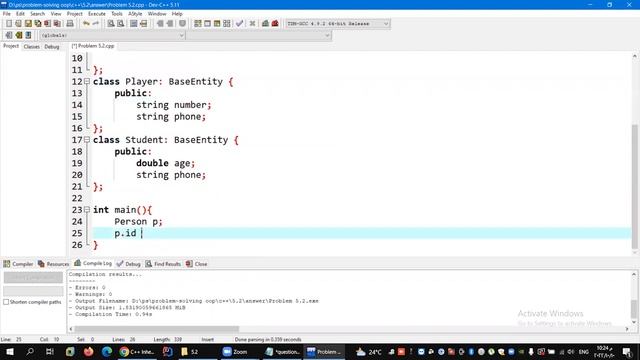Click the Close file toolbar icon

48,24
